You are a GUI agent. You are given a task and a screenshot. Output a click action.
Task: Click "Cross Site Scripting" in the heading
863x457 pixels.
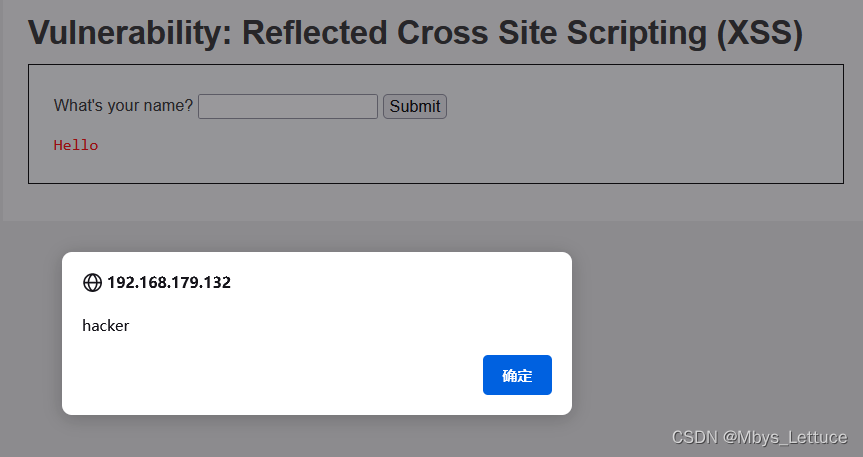pos(552,33)
